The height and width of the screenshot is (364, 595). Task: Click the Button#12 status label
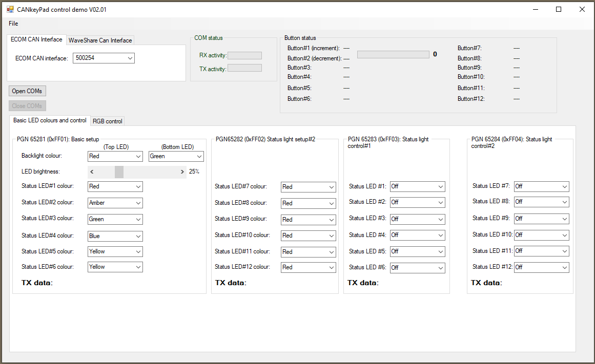coord(471,99)
